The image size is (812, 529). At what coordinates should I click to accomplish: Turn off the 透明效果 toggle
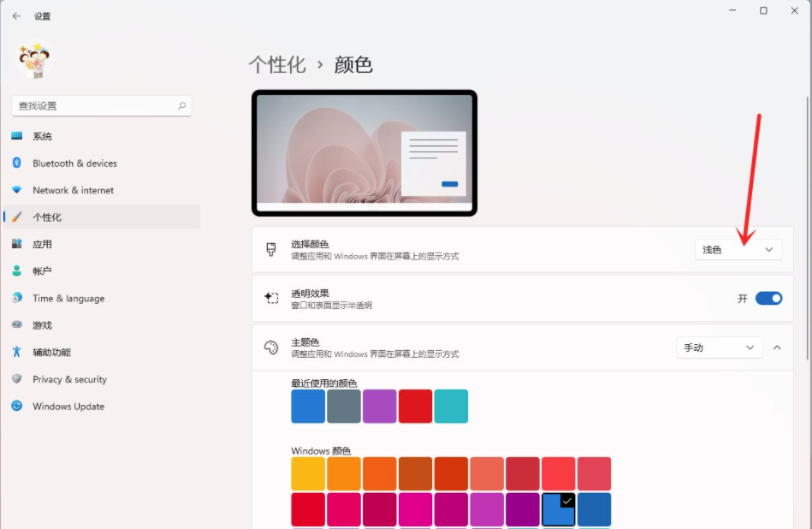pyautogui.click(x=768, y=299)
